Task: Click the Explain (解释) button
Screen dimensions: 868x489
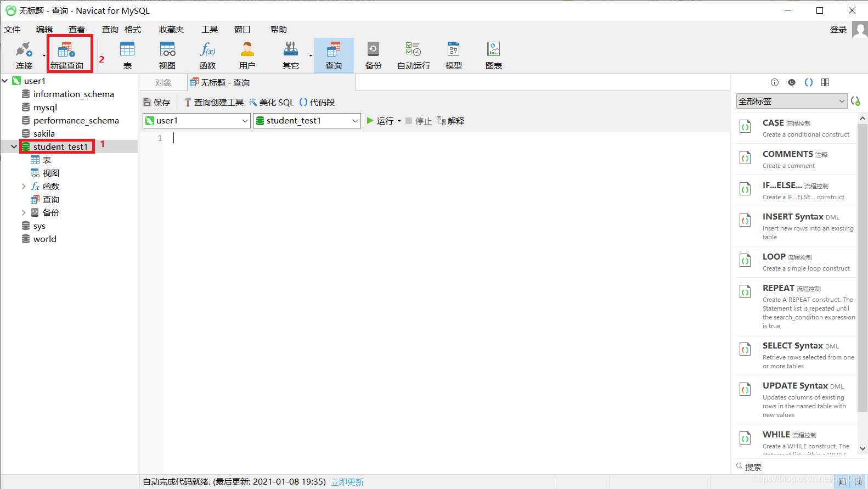Action: (x=450, y=121)
